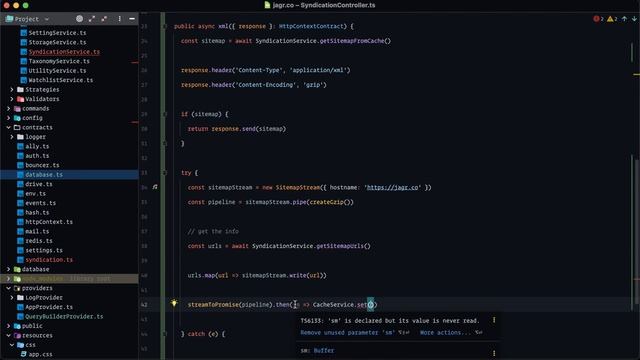Viewport: 640px width, 360px height.
Task: Open hash.ts file
Action: click(x=37, y=212)
